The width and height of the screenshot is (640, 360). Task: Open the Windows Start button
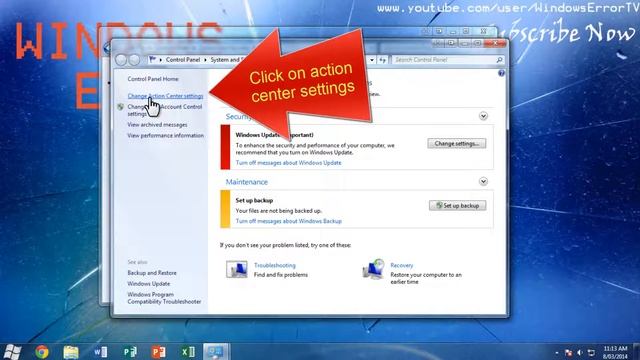(12, 351)
